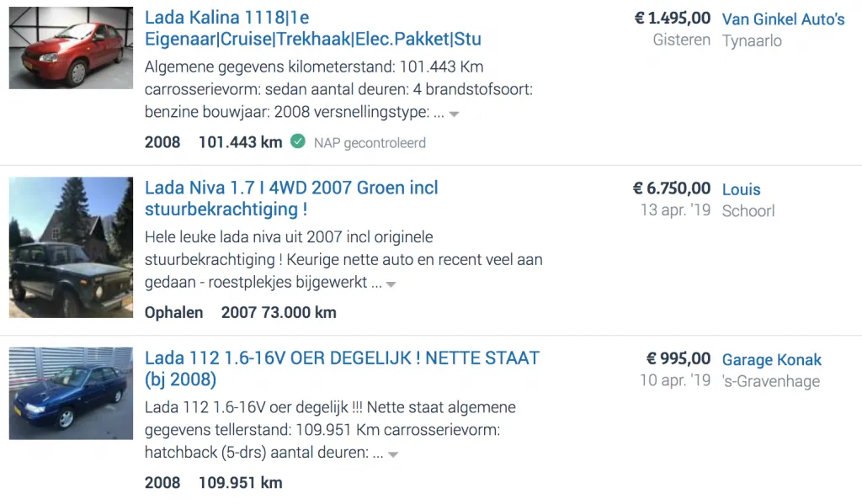862x504 pixels.
Task: Click the Lada Niva description text
Action: tap(343, 259)
